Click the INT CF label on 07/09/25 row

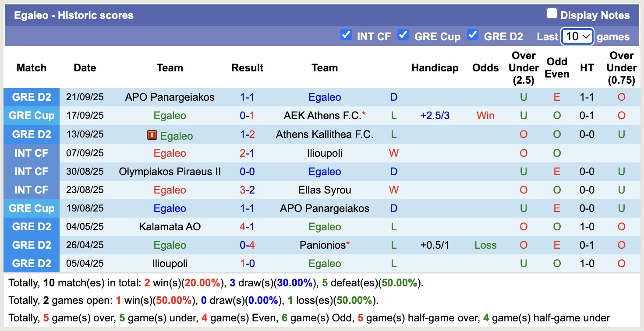32,153
